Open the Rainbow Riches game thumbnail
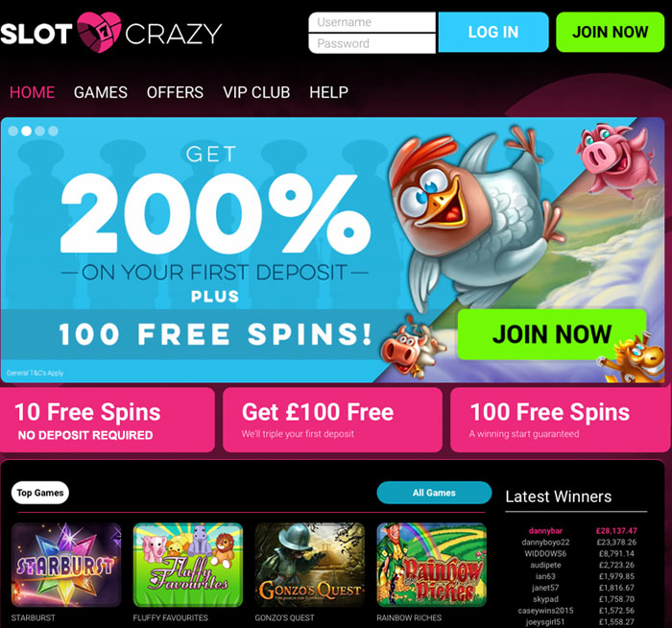672x628 pixels. coord(432,565)
